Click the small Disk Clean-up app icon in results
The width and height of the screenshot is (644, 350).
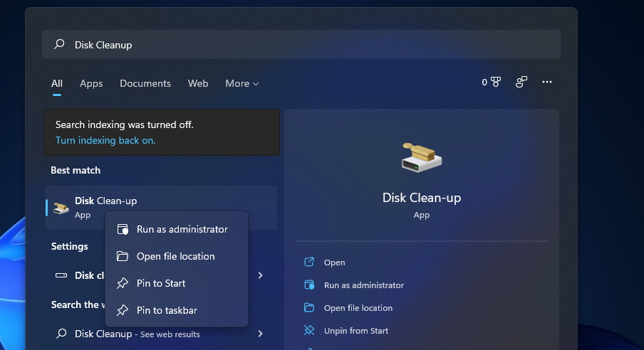coord(61,208)
